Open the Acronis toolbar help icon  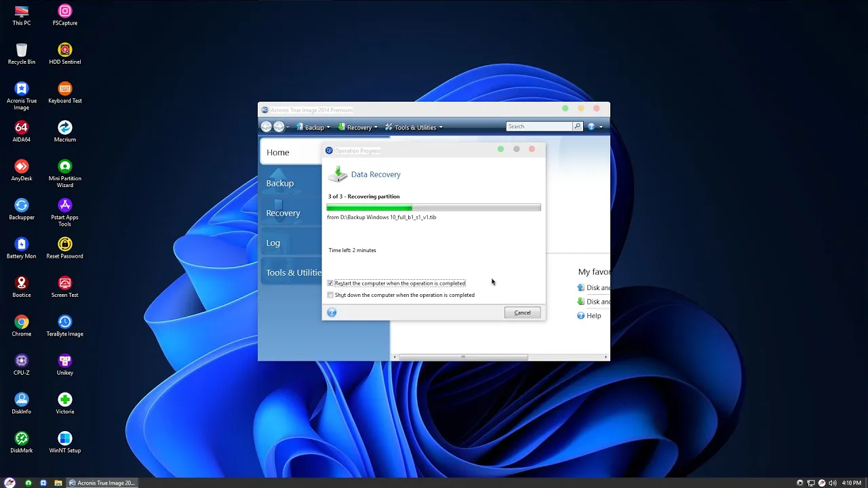click(591, 127)
